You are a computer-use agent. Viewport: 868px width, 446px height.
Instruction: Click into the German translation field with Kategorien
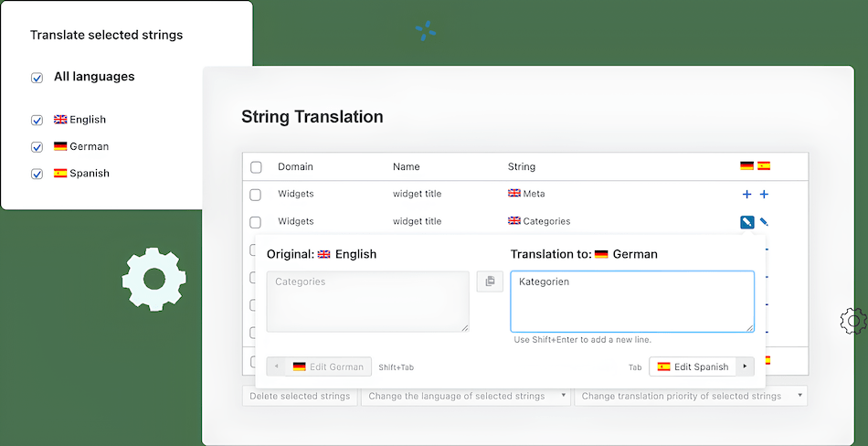tap(632, 302)
